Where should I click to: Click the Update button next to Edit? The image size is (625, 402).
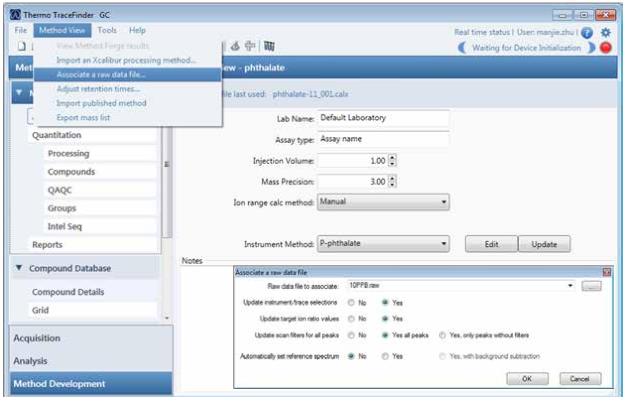(544, 244)
